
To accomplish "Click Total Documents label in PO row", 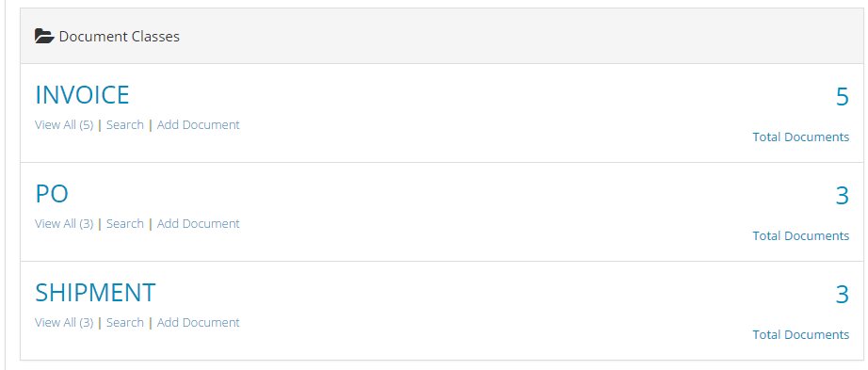I will tap(800, 235).
